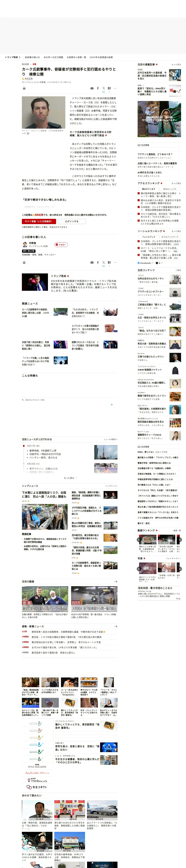Select はてなブックマーク social ranking tab
Viewport: 186px width, 868px height.
(x=170, y=237)
